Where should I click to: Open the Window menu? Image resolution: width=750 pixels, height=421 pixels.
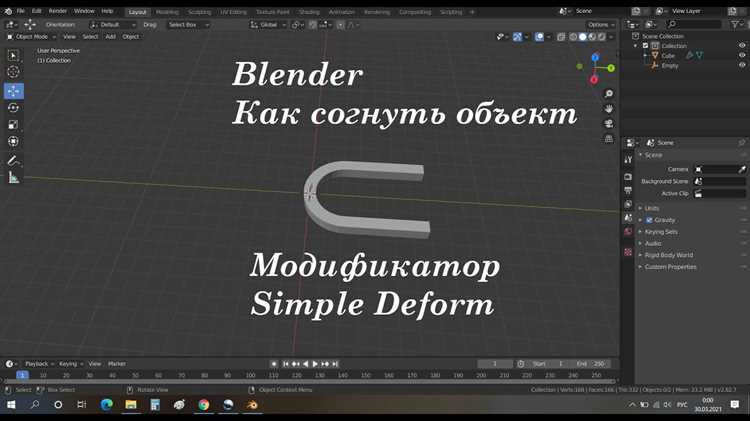coord(84,11)
